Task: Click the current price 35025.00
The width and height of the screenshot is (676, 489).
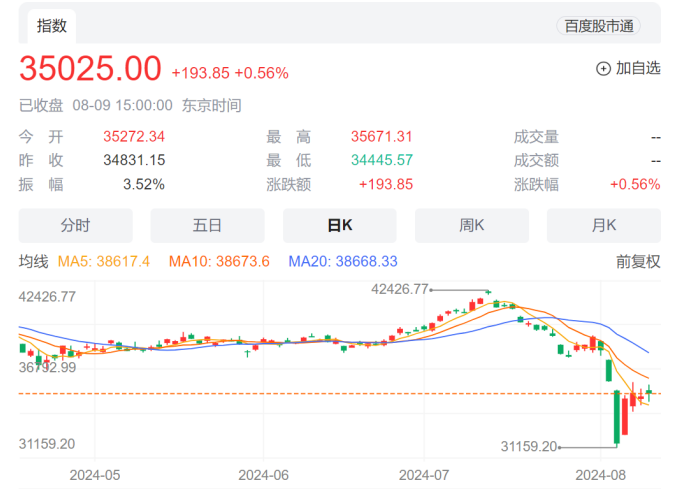Action: click(90, 69)
